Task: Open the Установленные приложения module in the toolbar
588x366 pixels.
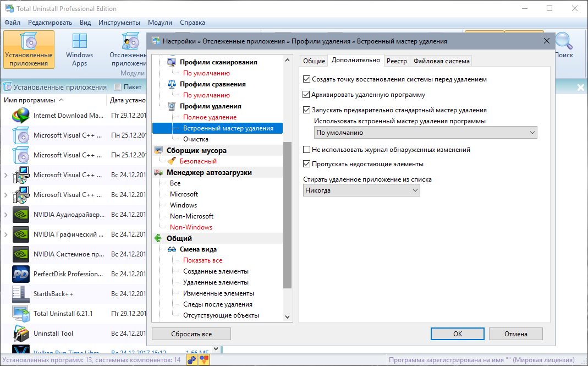Action: click(29, 50)
